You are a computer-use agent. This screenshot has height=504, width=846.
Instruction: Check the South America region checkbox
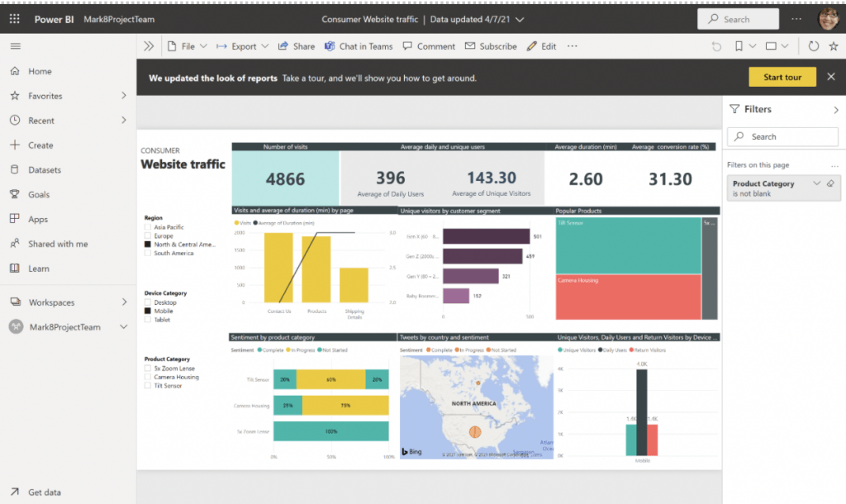click(x=147, y=253)
